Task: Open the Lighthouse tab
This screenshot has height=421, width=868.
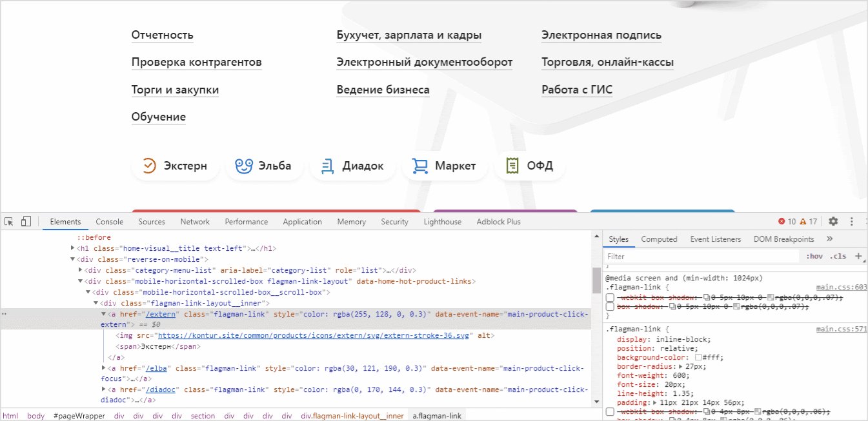Action: 443,221
